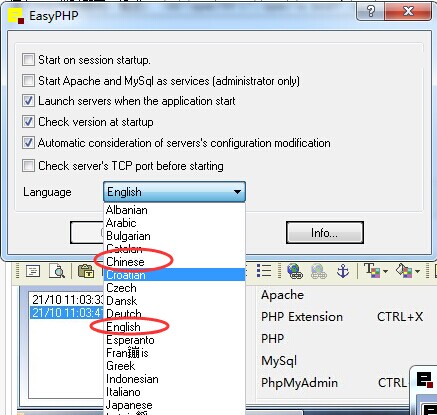Screen dimensions: 437x415
Task: Open the Apache menu entry
Action: point(283,295)
